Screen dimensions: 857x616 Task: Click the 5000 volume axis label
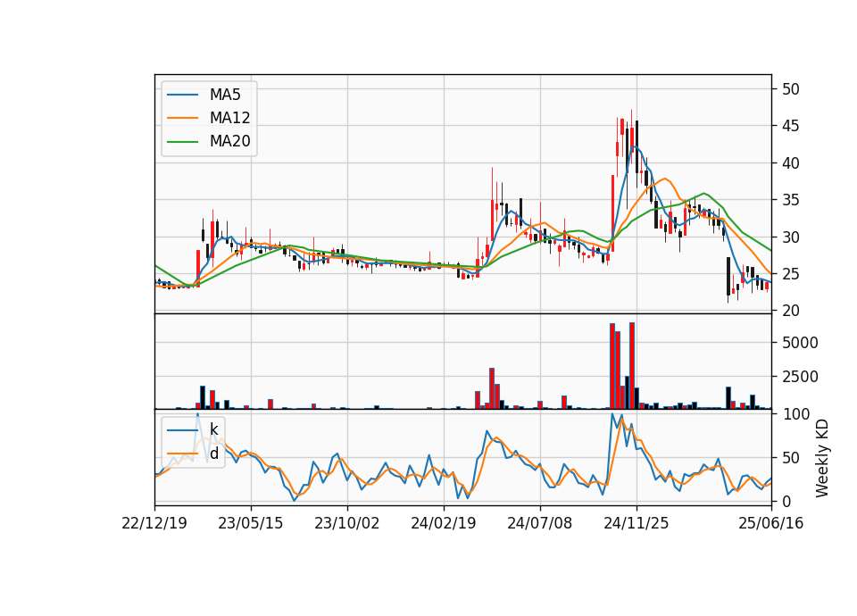click(x=800, y=343)
